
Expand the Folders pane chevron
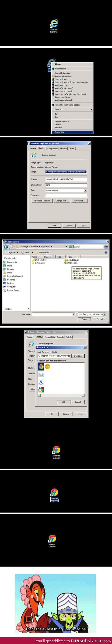tap(28, 309)
